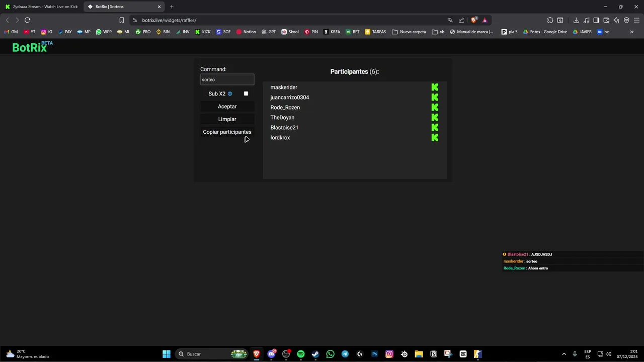
Task: Open Steam from the taskbar
Action: coord(315,354)
